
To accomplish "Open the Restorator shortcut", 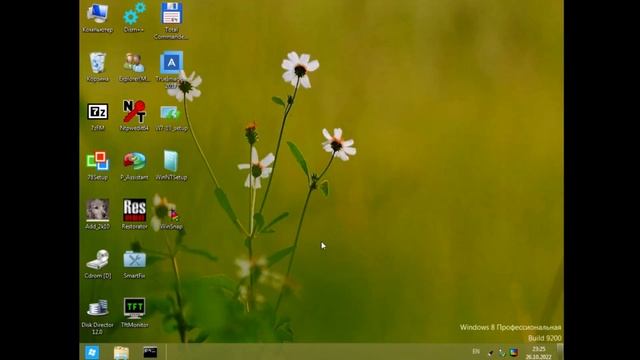I will (x=134, y=214).
